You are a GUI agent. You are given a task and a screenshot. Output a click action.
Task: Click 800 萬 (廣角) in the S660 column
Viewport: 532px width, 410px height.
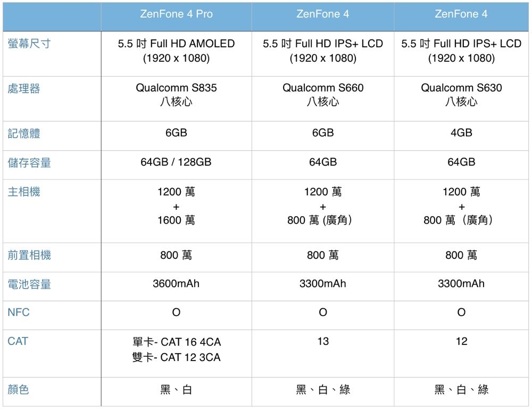320,220
